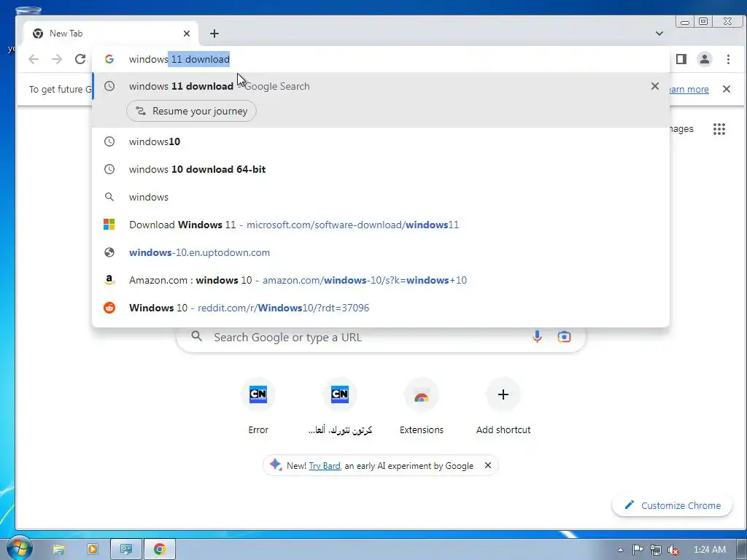Open Download Windows 11 microsoft.com suggestion

point(381,225)
